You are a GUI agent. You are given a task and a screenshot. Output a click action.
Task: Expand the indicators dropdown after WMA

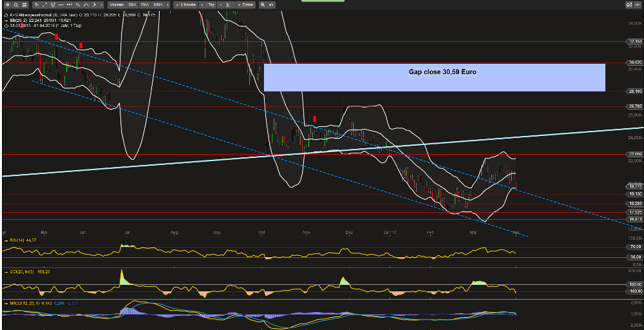[x=167, y=5]
